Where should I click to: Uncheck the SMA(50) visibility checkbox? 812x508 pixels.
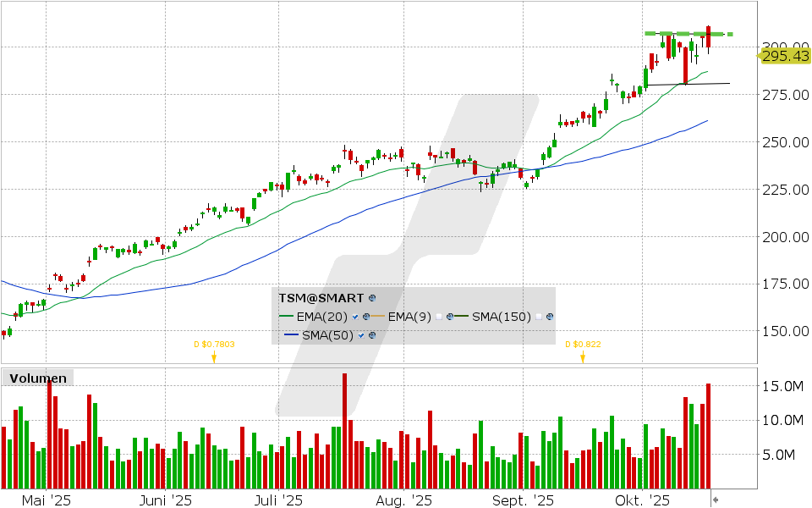tap(361, 335)
